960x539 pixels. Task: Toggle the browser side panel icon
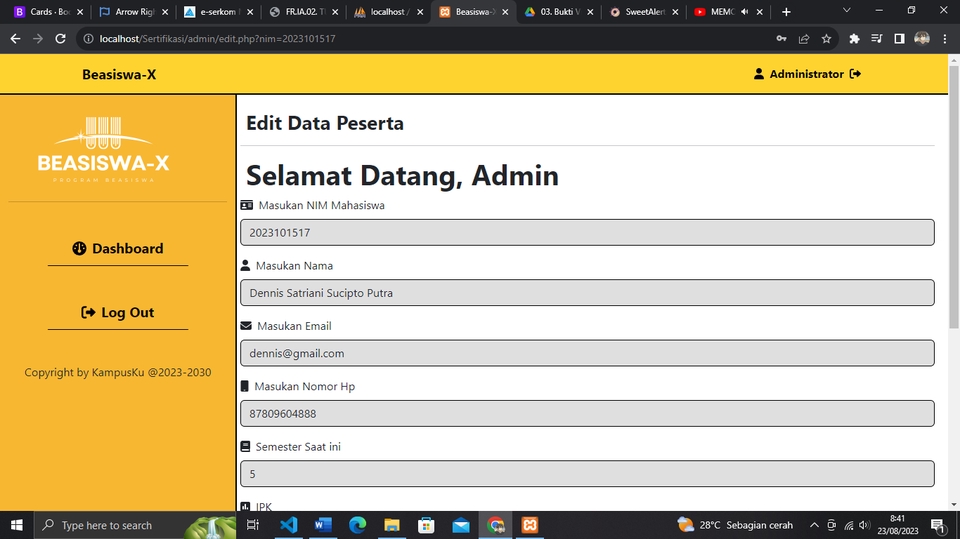(x=899, y=39)
